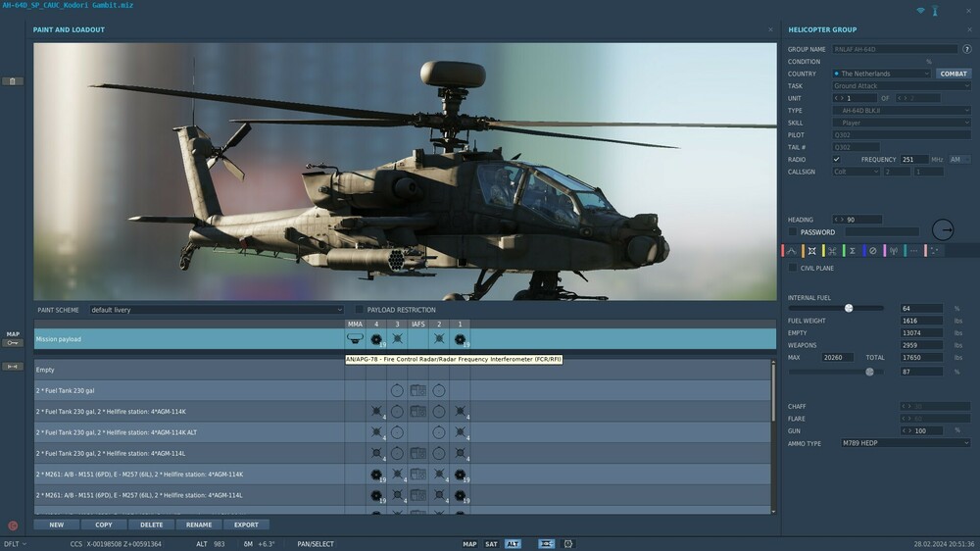Screen dimensions: 980x551
Task: Click the RENAME payload button
Action: pyautogui.click(x=199, y=525)
